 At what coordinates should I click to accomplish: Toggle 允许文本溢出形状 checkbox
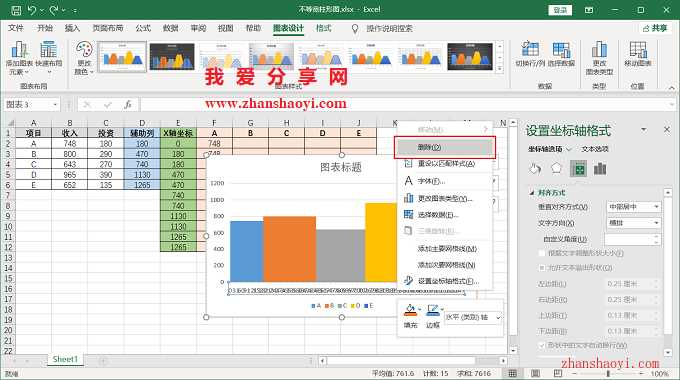(542, 268)
